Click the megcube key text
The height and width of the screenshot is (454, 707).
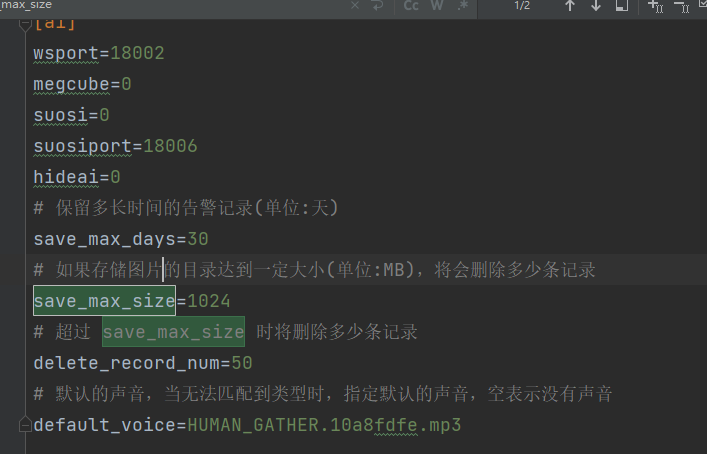[71, 84]
